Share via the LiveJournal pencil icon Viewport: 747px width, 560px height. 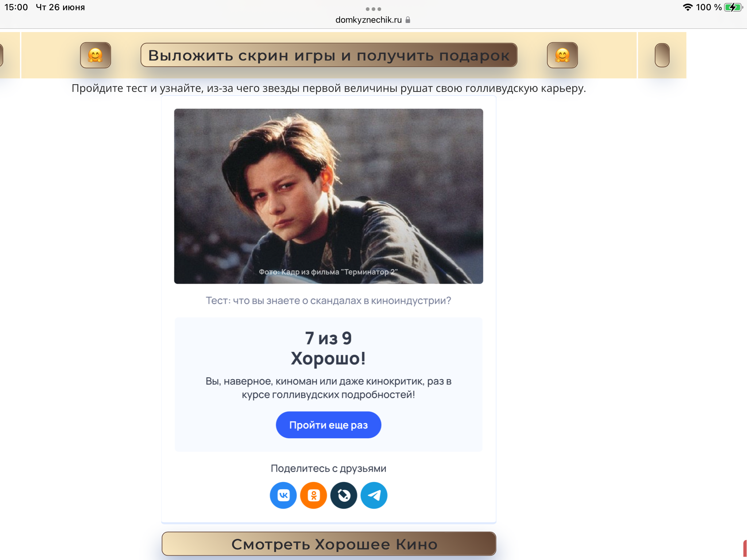[344, 495]
